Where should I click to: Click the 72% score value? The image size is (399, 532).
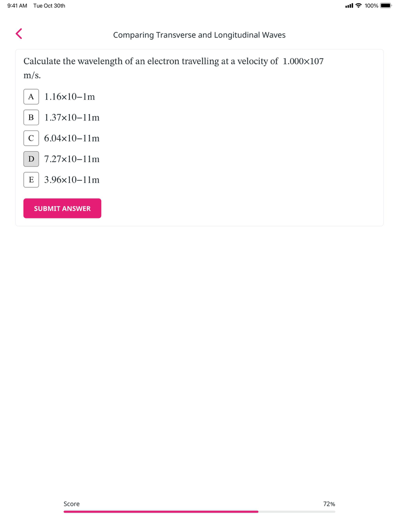329,504
